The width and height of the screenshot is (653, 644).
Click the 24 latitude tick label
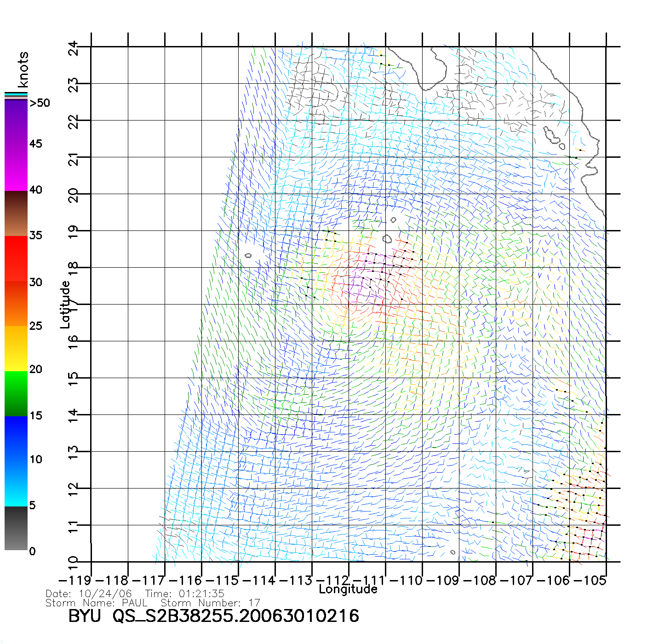(x=74, y=48)
